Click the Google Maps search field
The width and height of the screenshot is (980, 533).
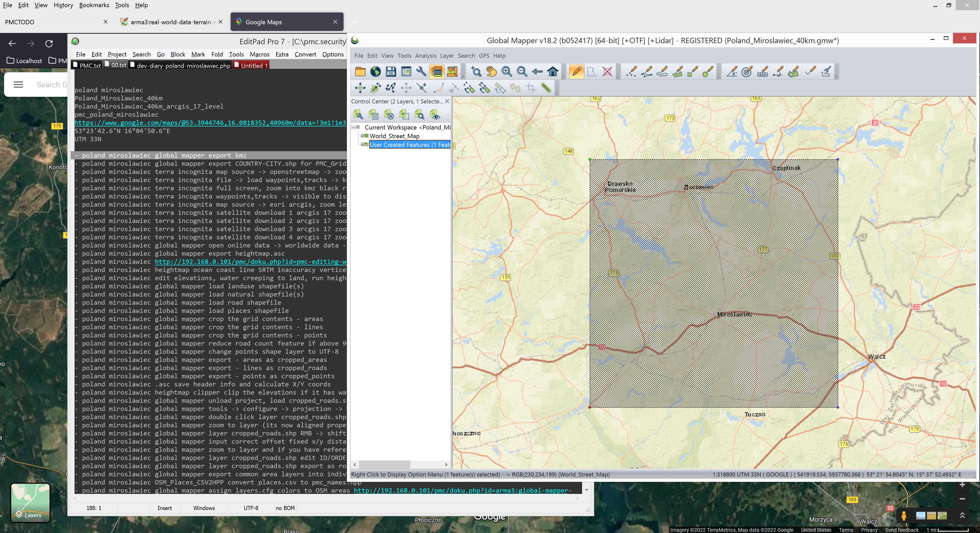(x=52, y=85)
